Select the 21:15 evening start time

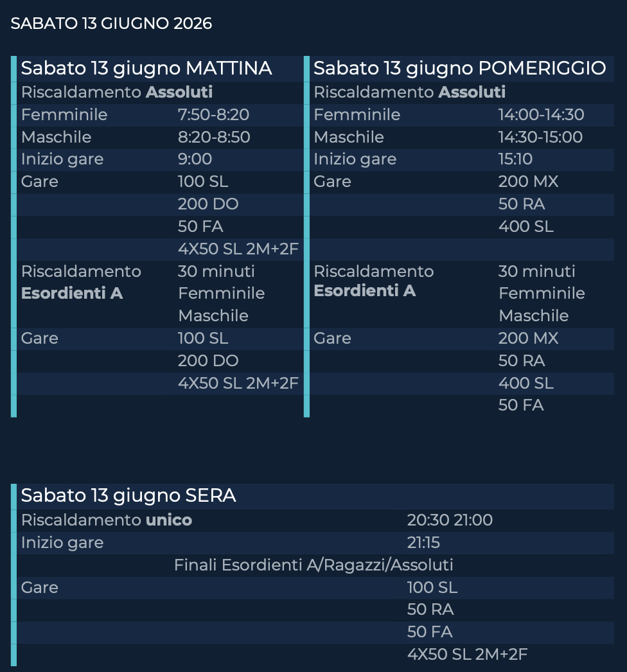click(423, 543)
